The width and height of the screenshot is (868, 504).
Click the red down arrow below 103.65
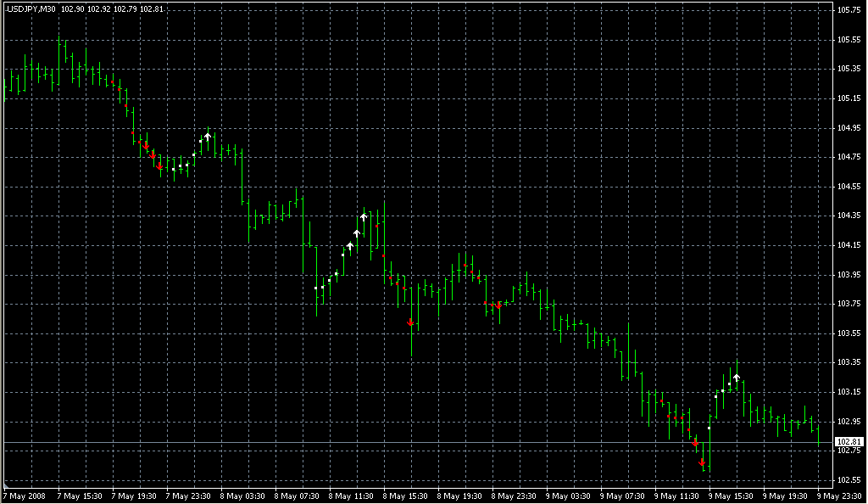pos(410,322)
